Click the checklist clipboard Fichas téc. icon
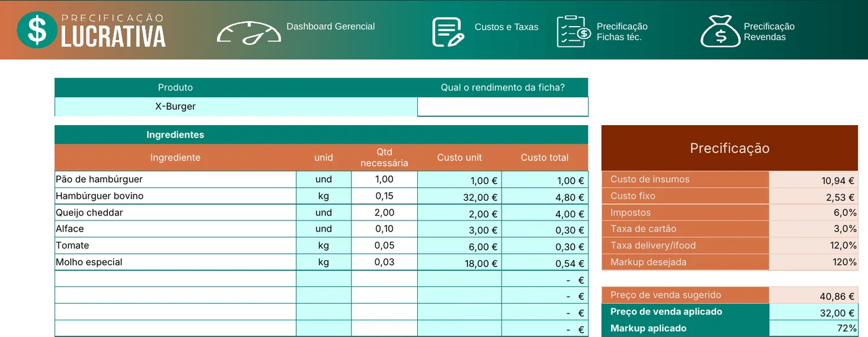The width and height of the screenshot is (868, 337). pos(573,32)
